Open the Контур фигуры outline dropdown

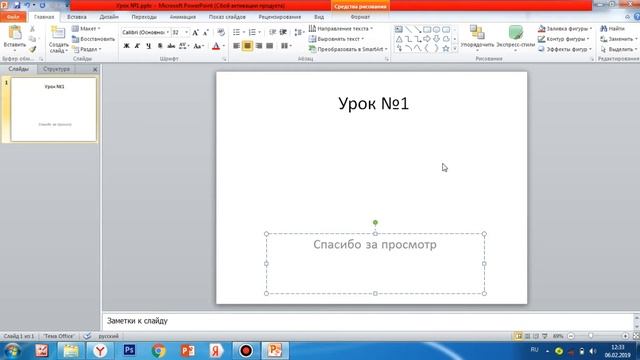pyautogui.click(x=564, y=39)
